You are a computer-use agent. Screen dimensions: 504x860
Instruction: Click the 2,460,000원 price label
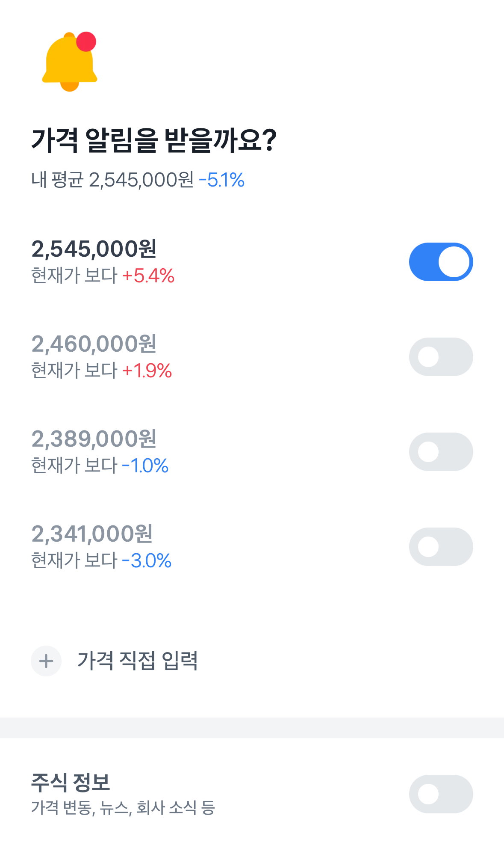pyautogui.click(x=94, y=344)
